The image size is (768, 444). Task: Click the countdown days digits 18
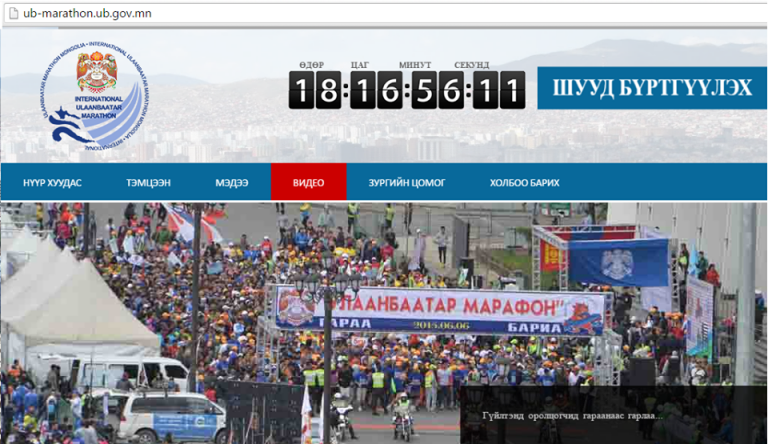pyautogui.click(x=315, y=90)
